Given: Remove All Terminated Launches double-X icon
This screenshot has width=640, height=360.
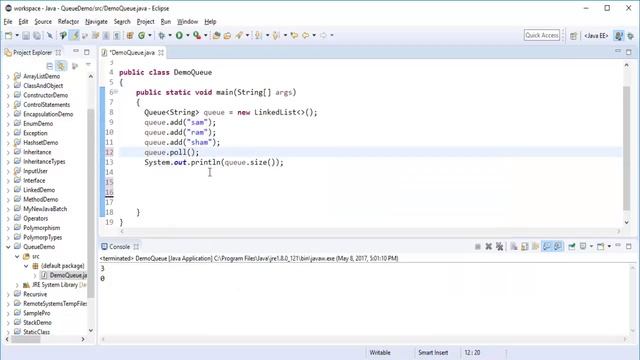Looking at the screenshot, I should [x=500, y=247].
